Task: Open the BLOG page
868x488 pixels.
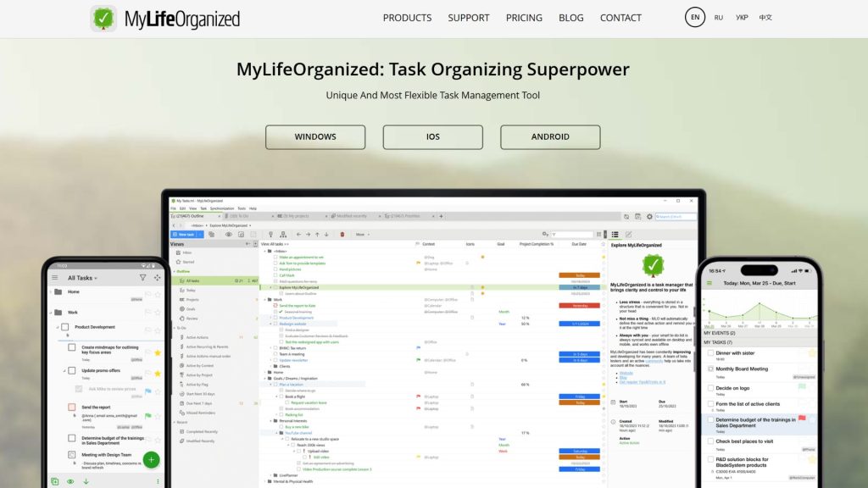Action: coord(570,18)
